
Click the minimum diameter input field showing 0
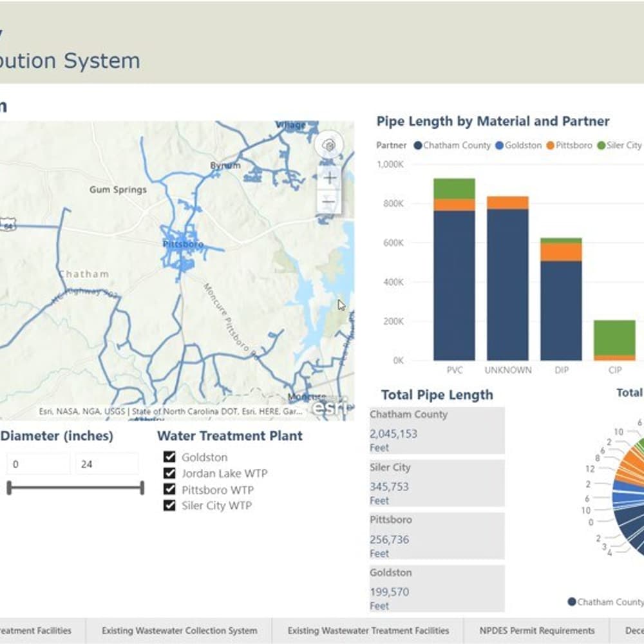(x=38, y=464)
